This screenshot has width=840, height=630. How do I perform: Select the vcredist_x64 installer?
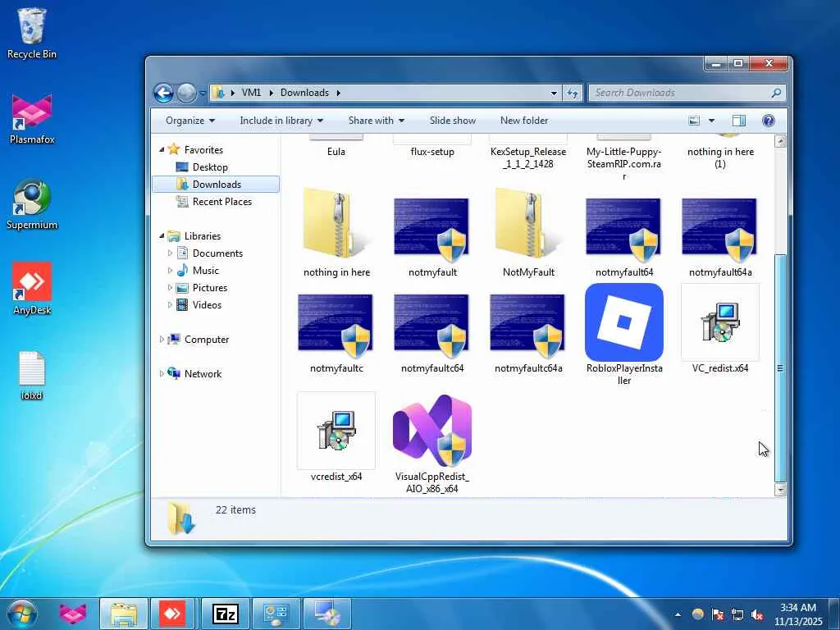click(336, 437)
